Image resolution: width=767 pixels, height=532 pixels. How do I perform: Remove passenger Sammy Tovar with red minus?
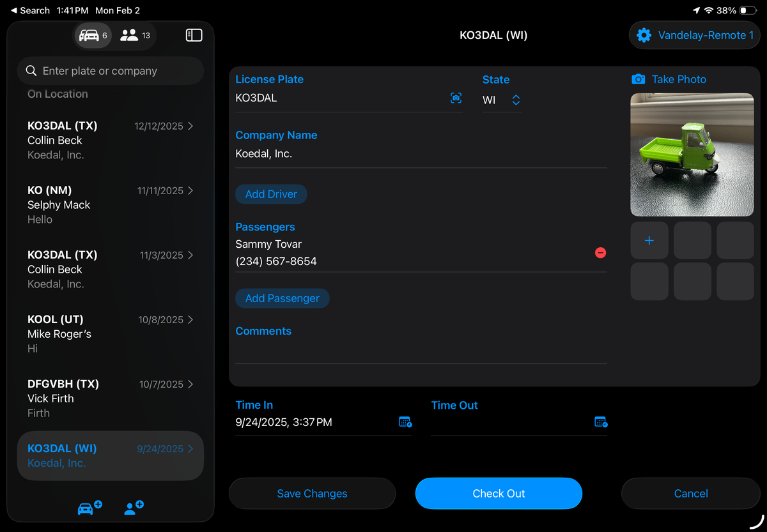click(600, 253)
